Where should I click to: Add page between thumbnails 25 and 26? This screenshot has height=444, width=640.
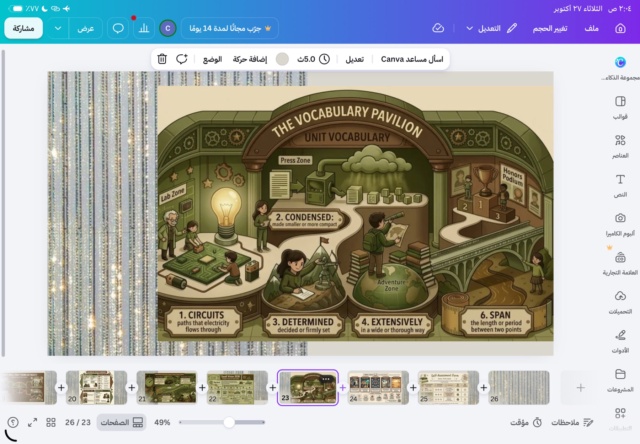(484, 388)
